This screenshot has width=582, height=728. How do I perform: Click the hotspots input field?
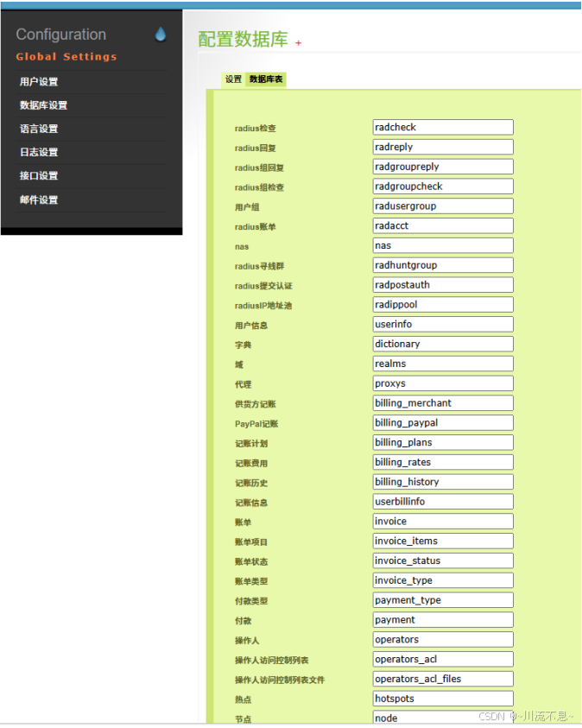[x=443, y=699]
